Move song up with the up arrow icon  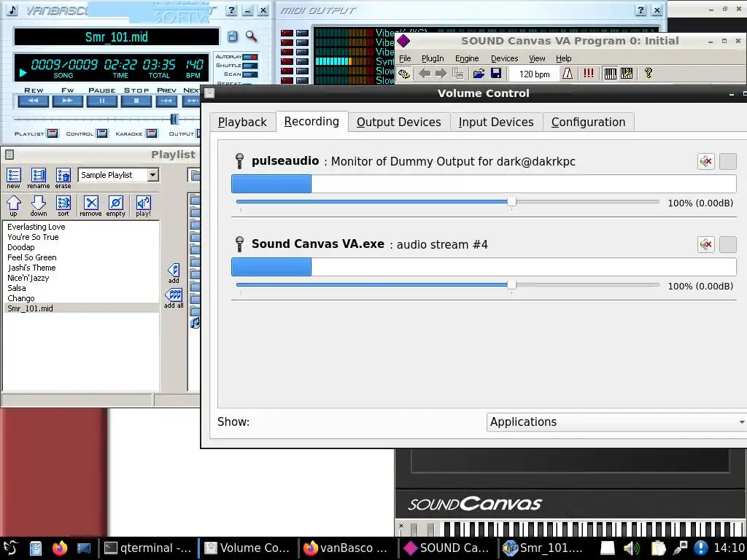point(13,206)
